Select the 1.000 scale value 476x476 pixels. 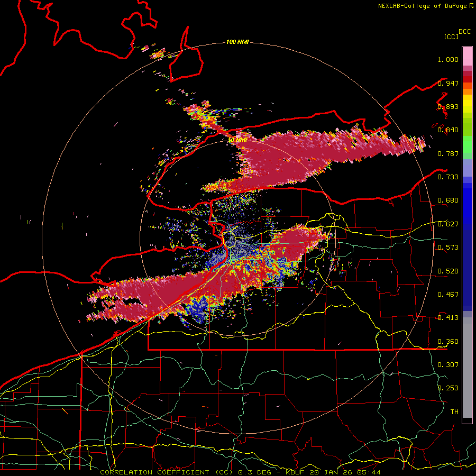pyautogui.click(x=448, y=59)
